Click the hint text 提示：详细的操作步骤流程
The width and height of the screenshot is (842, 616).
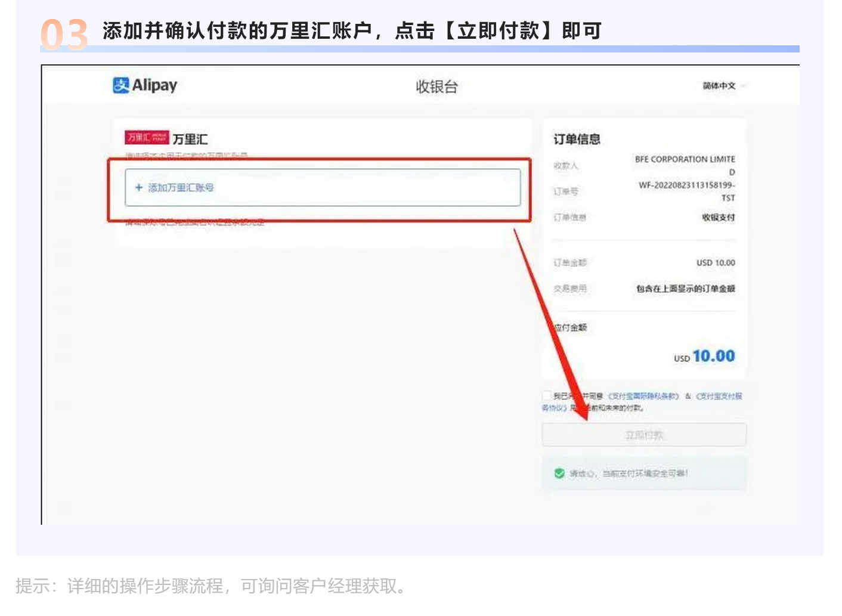pyautogui.click(x=120, y=586)
